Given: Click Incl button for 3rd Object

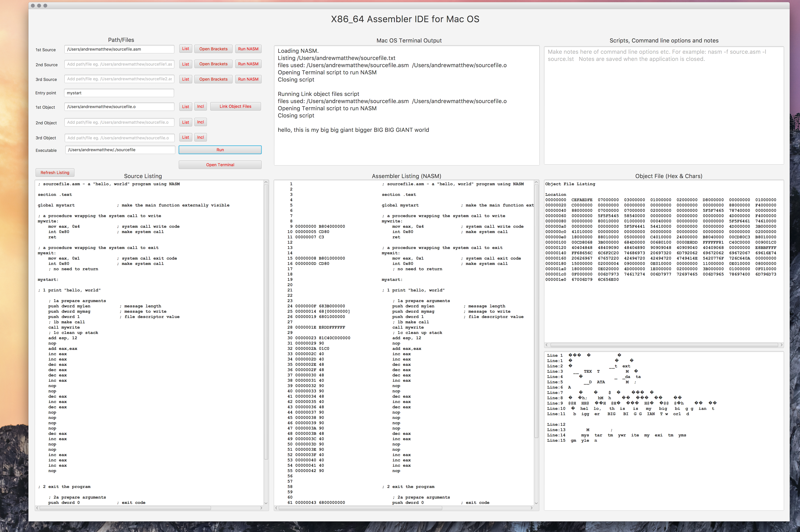Looking at the screenshot, I should point(201,137).
